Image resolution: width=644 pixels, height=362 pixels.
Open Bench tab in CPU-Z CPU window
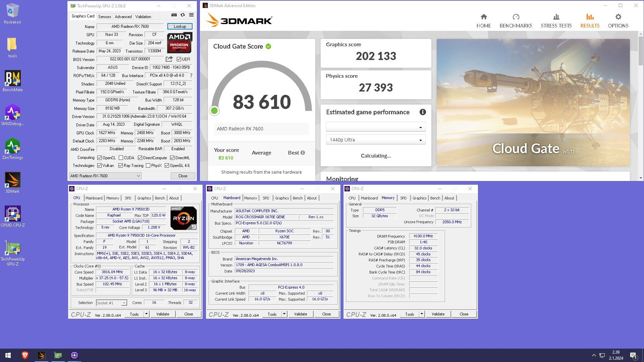(x=160, y=198)
